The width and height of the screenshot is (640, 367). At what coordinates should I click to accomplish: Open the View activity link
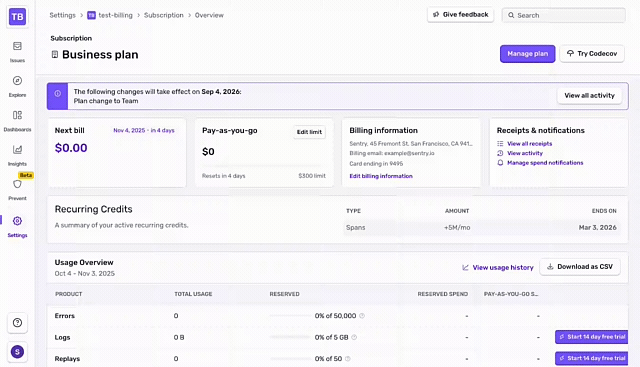coord(525,153)
